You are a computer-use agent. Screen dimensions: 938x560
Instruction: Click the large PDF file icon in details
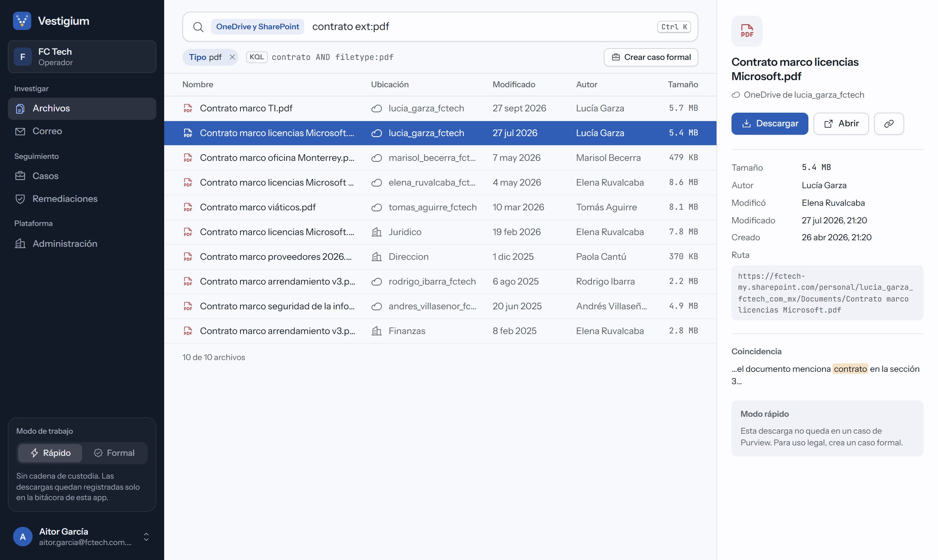(x=746, y=31)
